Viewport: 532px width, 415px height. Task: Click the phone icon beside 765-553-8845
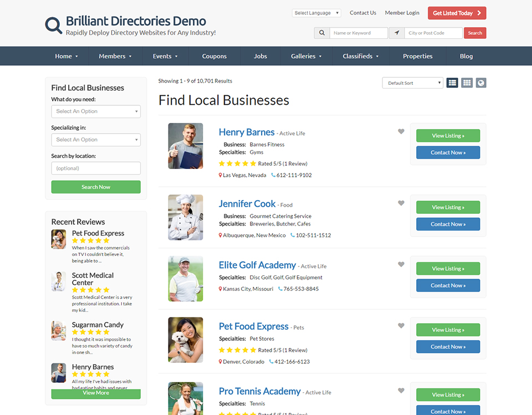tap(280, 289)
